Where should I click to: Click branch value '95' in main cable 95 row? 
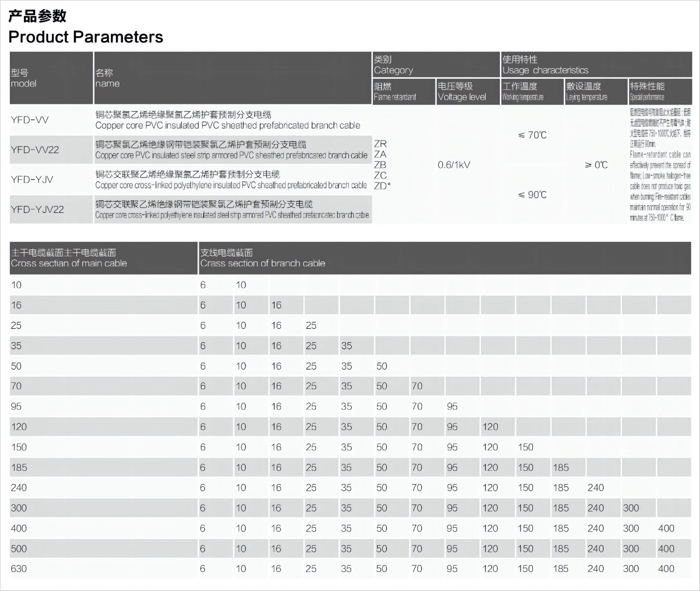452,407
